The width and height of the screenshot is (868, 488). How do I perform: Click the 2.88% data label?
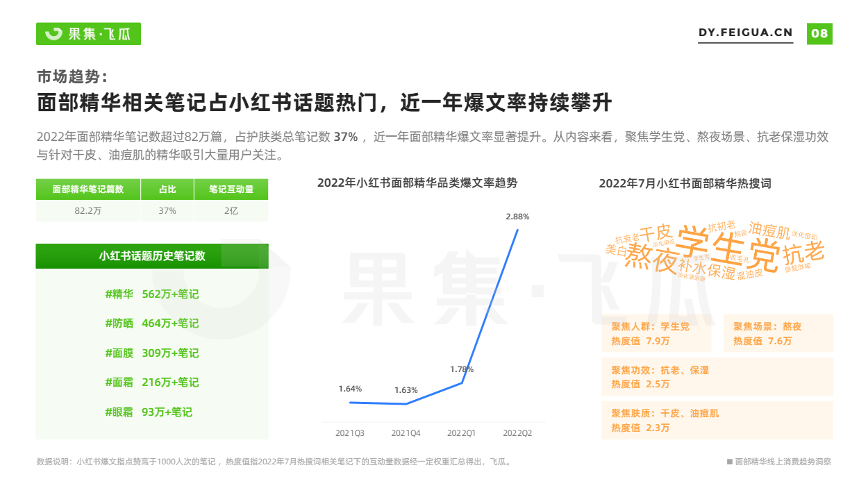[x=517, y=217]
